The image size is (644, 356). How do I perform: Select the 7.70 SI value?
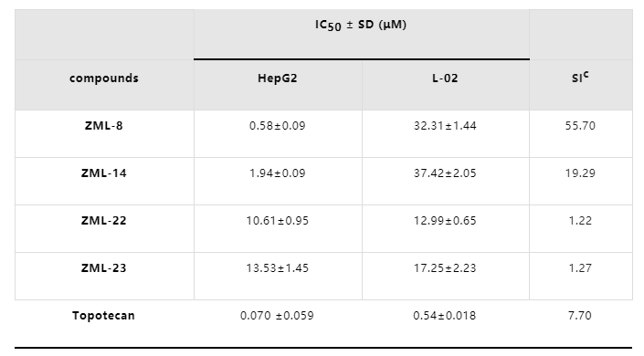pos(580,315)
